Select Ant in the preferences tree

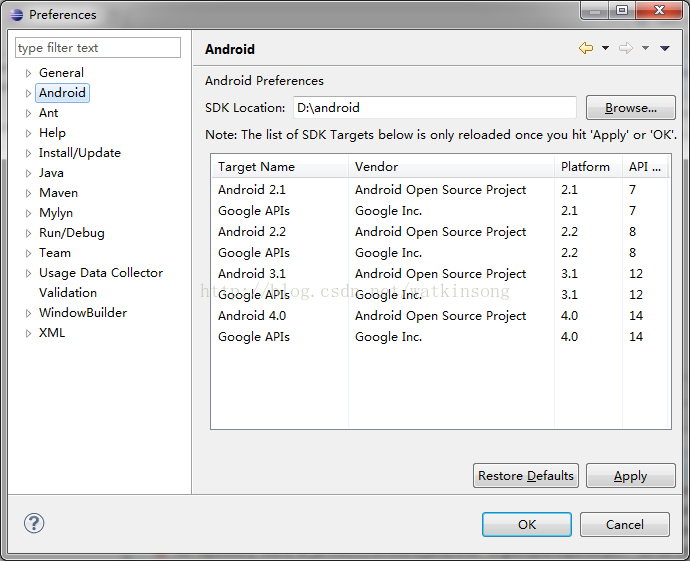click(x=48, y=113)
